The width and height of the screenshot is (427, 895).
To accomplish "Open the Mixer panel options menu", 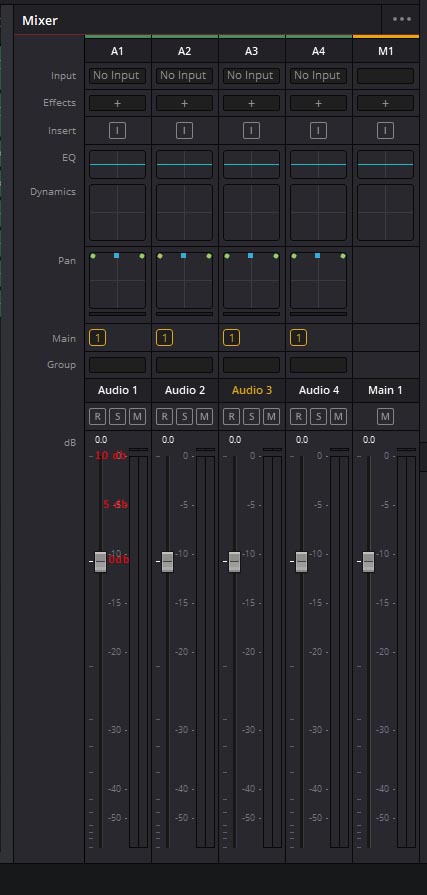I will coord(401,19).
